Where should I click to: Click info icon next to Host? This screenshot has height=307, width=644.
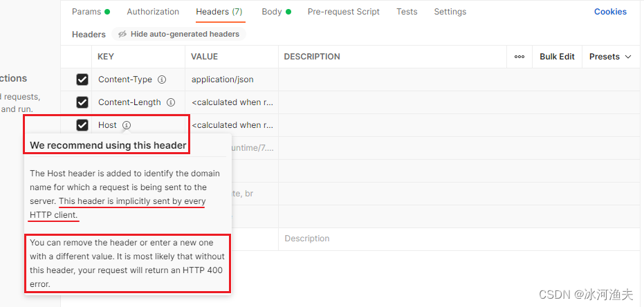[x=127, y=125]
